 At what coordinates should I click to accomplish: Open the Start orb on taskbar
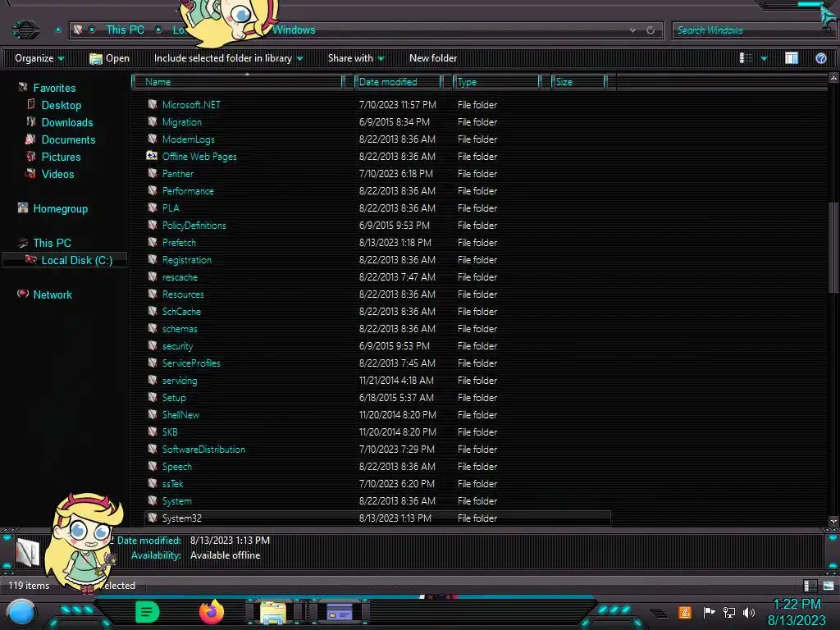[x=21, y=612]
